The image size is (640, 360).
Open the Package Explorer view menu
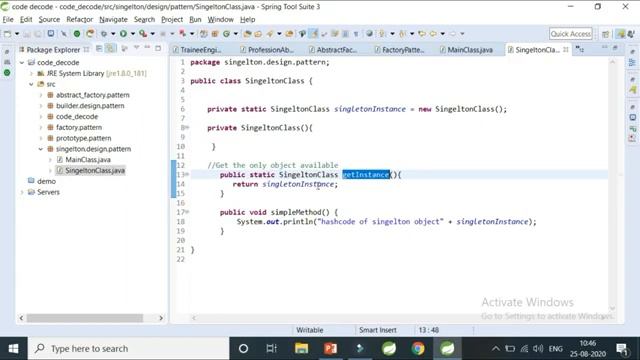[x=136, y=48]
